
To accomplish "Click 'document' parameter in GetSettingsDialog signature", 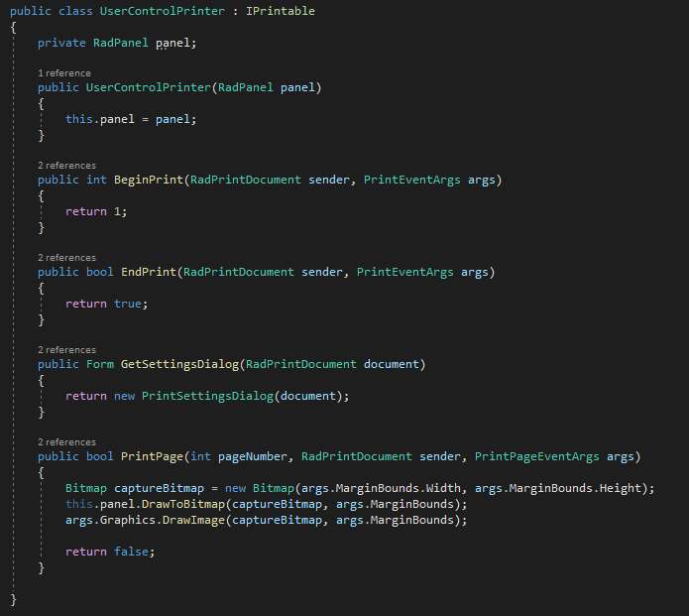I will coord(392,364).
